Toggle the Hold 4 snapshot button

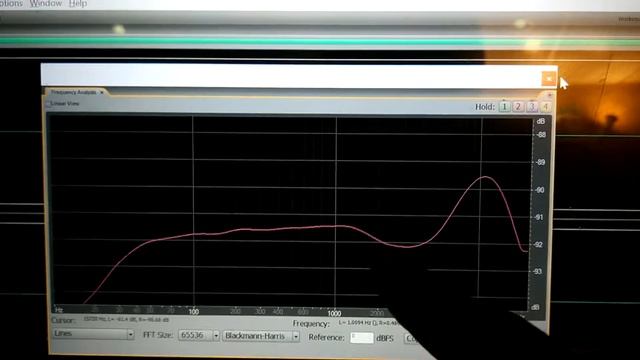pos(545,107)
